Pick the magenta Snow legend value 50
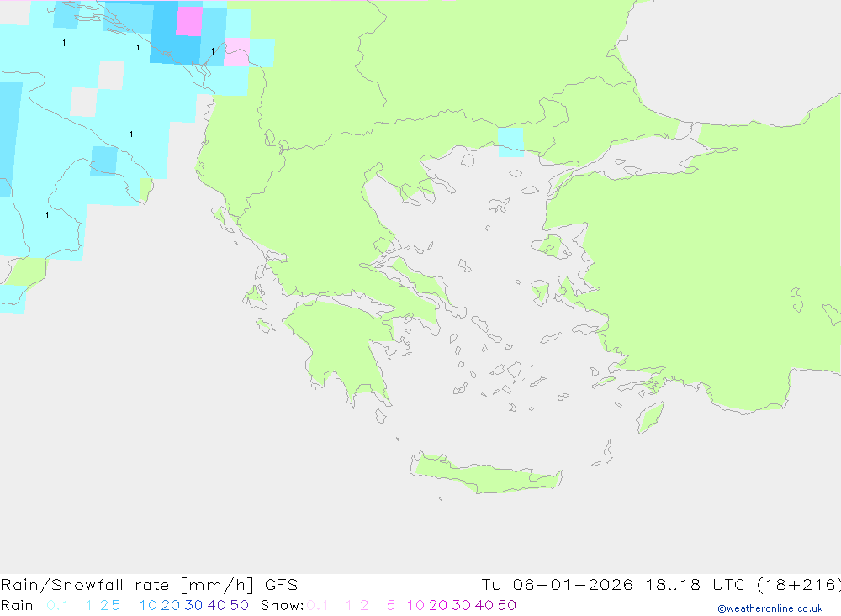Image resolution: width=841 pixels, height=616 pixels. click(507, 605)
